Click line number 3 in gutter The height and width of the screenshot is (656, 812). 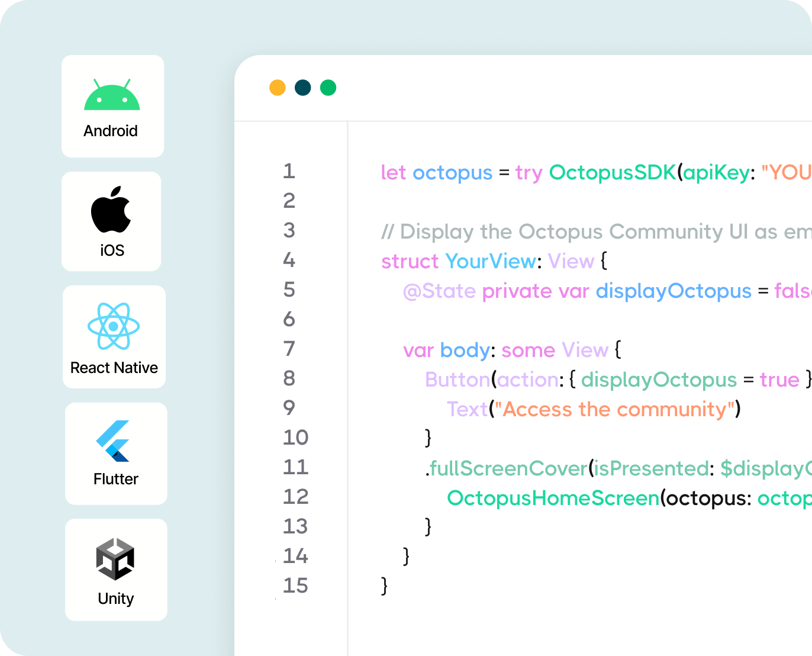pyautogui.click(x=289, y=230)
